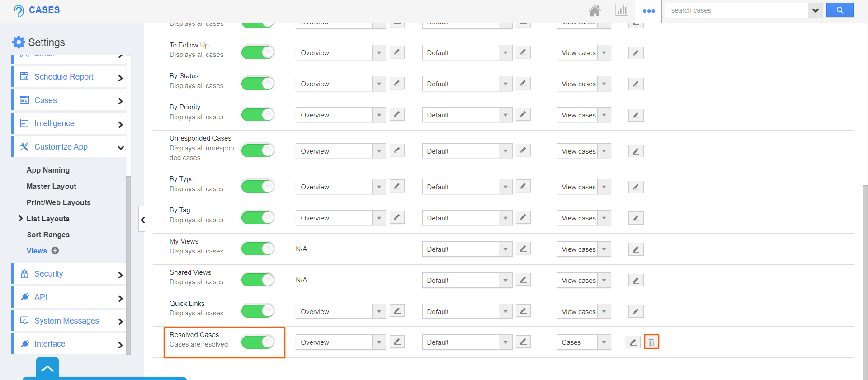Open the three-dots more menu

[x=649, y=11]
